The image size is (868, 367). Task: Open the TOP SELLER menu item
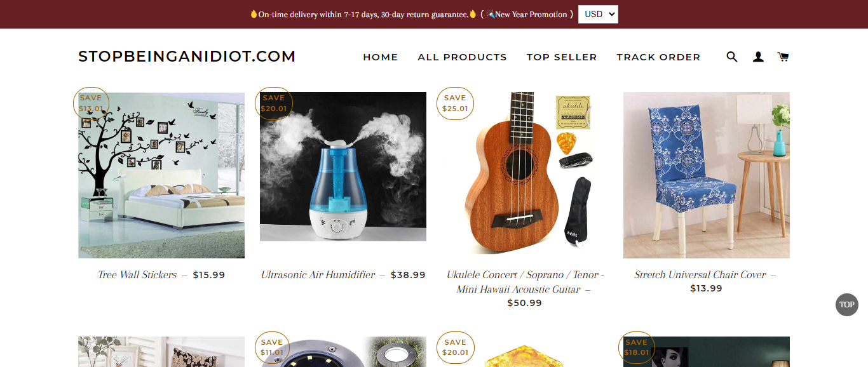[x=562, y=57]
